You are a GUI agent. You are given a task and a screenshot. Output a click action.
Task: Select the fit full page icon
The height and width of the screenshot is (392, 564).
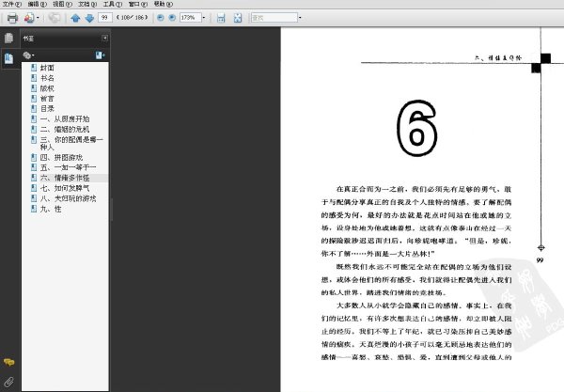238,18
